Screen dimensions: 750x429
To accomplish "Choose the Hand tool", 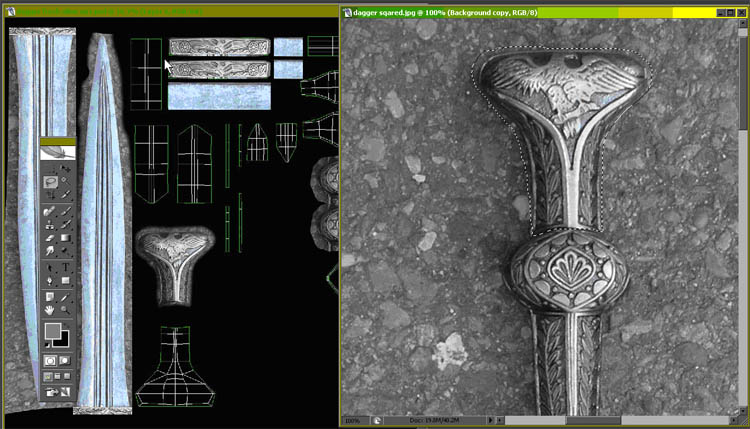I will (50, 310).
